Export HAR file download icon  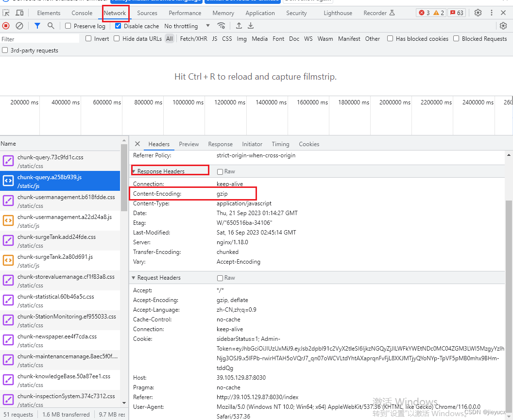[x=251, y=26]
